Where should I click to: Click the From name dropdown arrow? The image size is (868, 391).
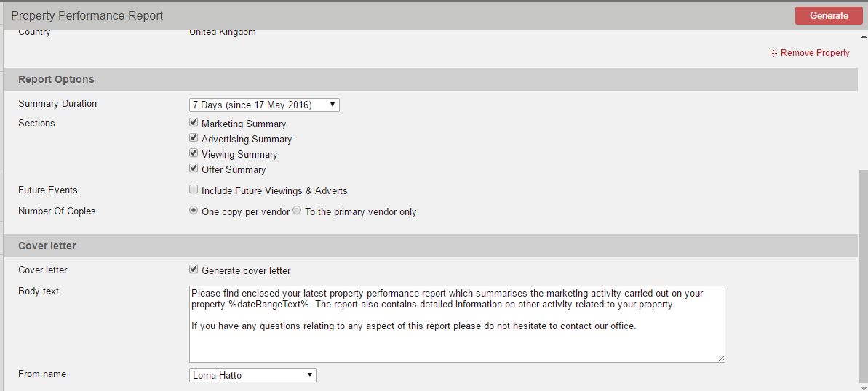[x=310, y=376]
